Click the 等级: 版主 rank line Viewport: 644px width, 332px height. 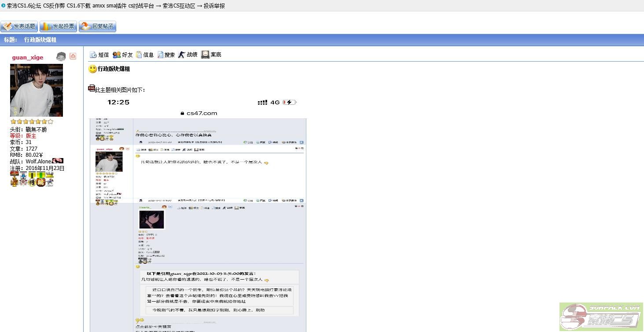23,136
